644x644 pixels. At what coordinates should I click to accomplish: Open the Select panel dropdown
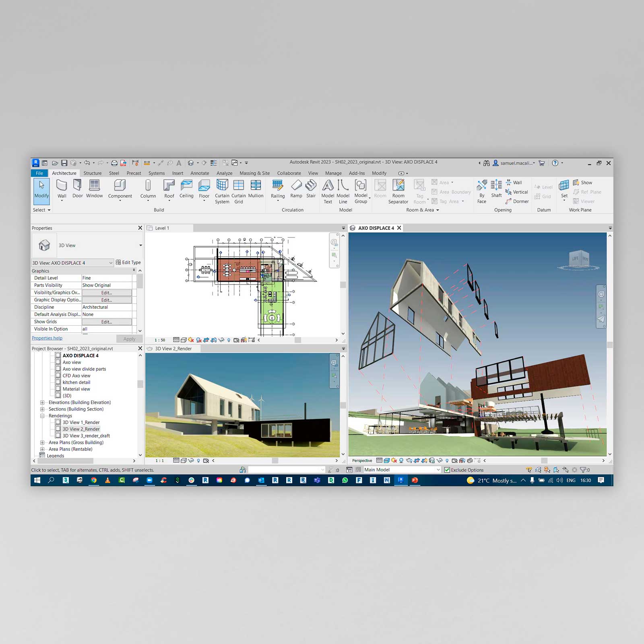click(41, 210)
